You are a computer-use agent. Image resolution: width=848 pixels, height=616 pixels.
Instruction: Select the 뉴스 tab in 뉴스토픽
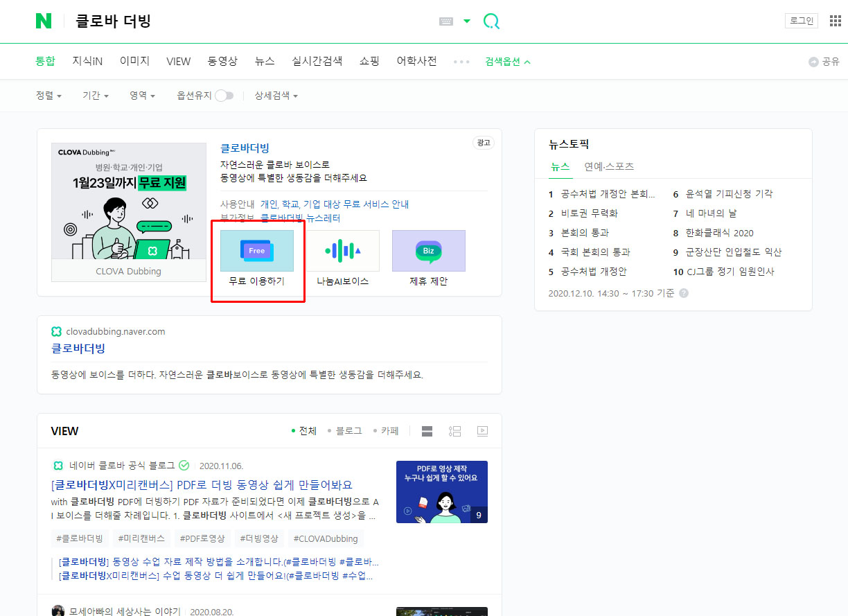[x=560, y=167]
